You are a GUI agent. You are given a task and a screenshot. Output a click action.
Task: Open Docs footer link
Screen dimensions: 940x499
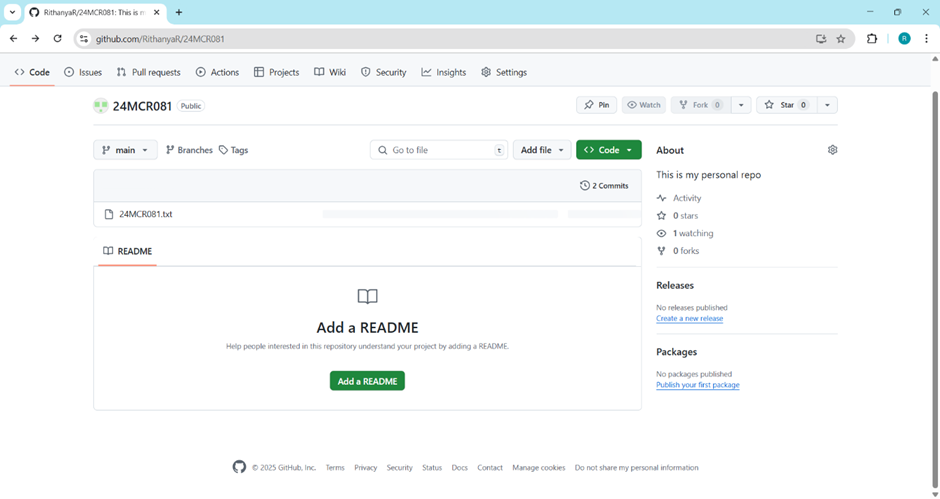(x=459, y=468)
